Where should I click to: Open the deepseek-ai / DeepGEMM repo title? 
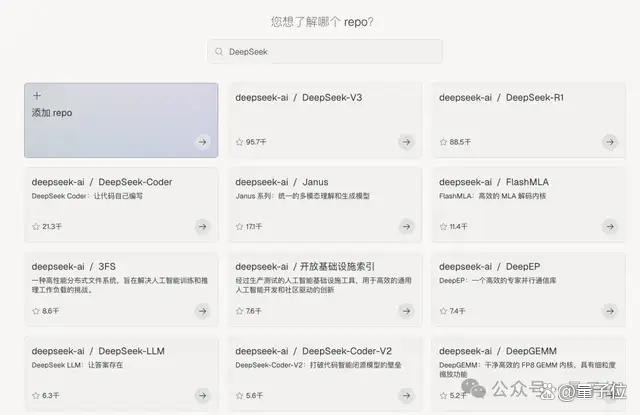pyautogui.click(x=498, y=351)
